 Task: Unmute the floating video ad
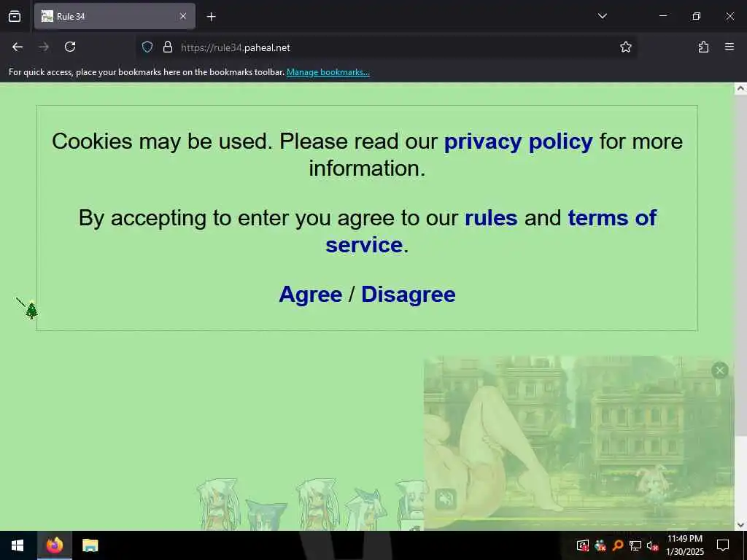tap(446, 499)
